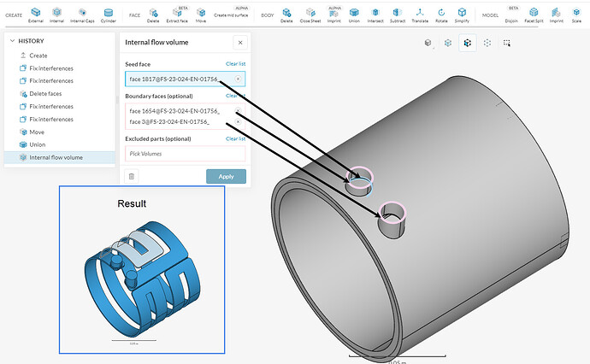Click the Pick Volumes field

coord(186,154)
